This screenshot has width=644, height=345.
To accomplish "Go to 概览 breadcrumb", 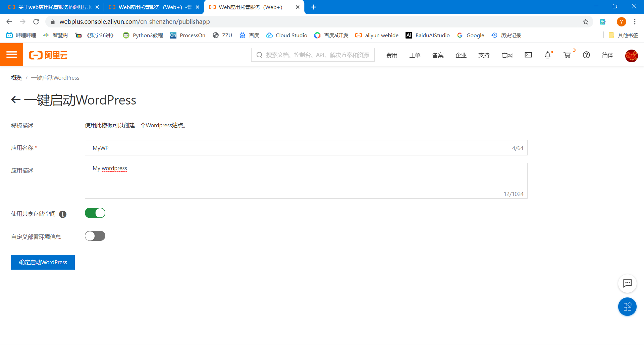I will point(16,78).
